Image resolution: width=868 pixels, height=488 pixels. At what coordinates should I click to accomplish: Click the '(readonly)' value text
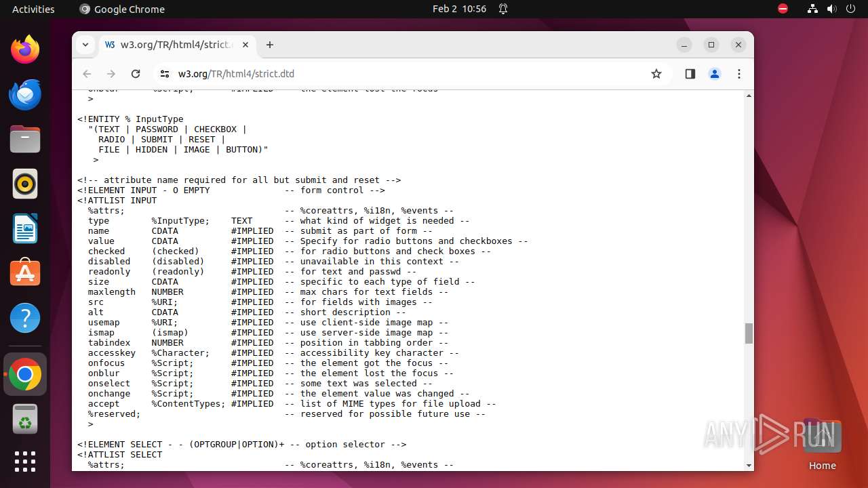coord(178,272)
